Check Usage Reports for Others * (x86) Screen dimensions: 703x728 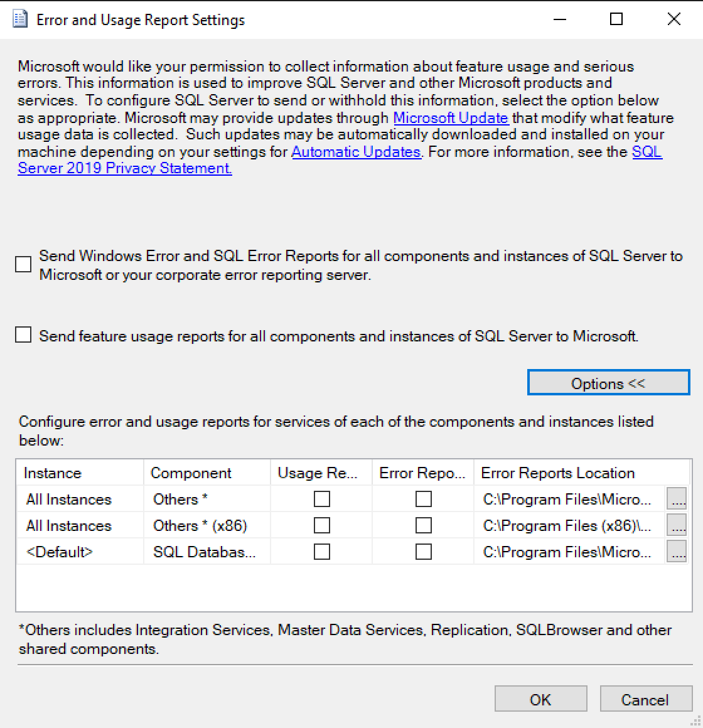(x=322, y=525)
